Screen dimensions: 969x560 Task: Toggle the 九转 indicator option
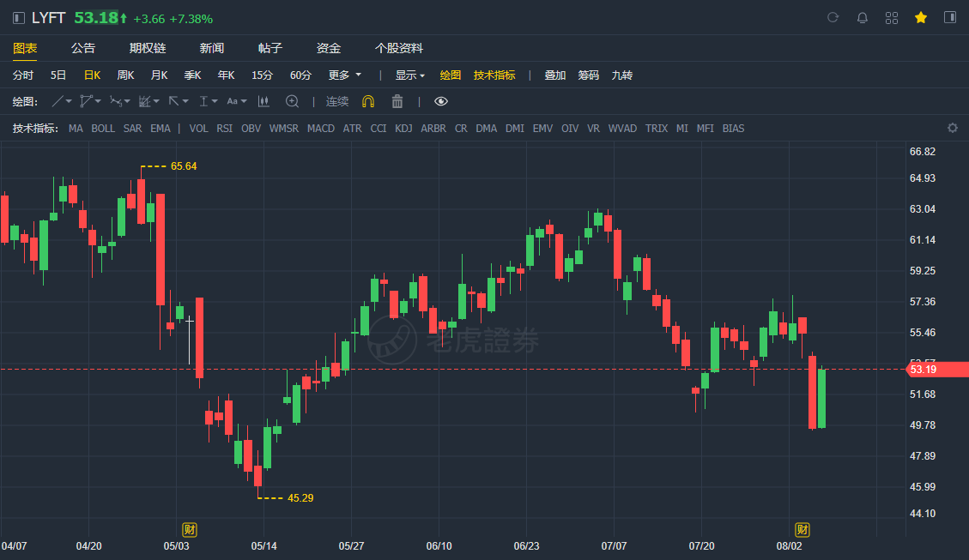621,75
